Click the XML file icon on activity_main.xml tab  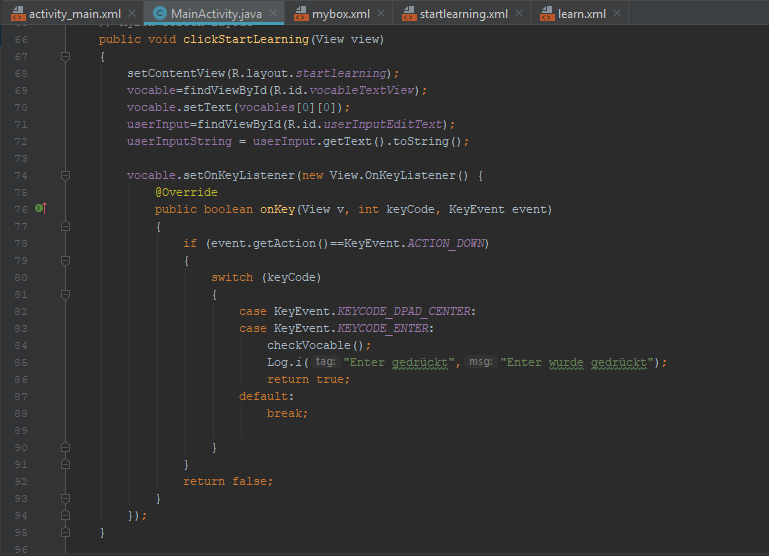[x=17, y=14]
